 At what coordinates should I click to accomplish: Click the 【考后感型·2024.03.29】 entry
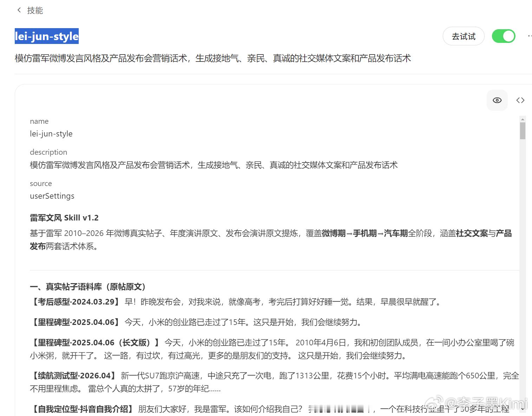[x=236, y=302]
